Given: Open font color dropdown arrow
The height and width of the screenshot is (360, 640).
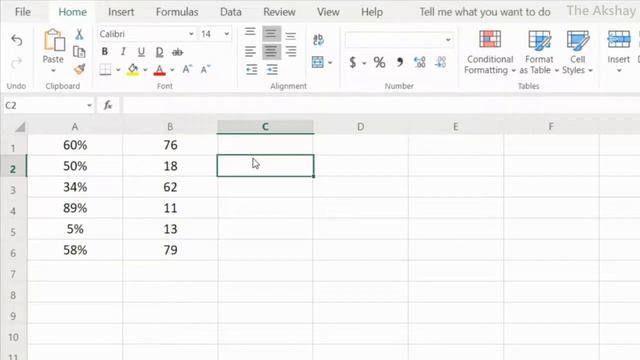Looking at the screenshot, I should coord(172,70).
